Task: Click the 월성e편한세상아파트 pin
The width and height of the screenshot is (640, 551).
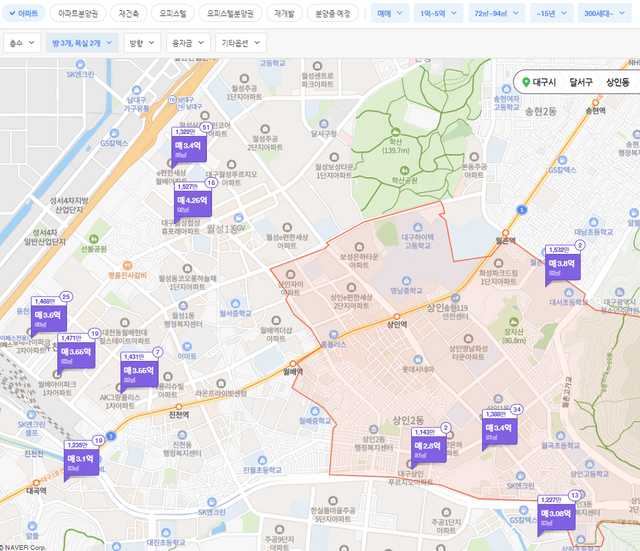Action: coord(287,227)
